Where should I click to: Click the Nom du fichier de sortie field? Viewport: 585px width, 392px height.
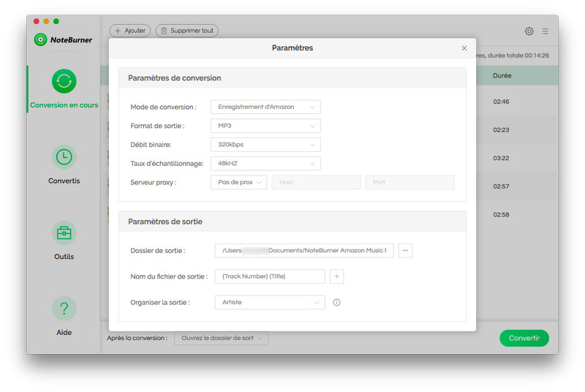point(270,276)
